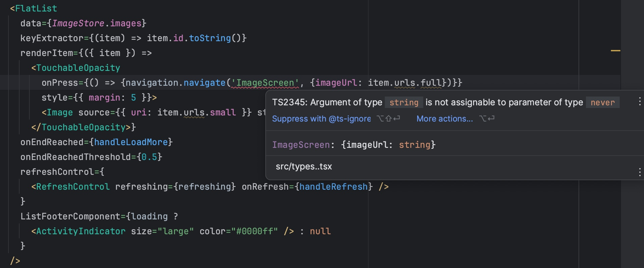Viewport: 644px width, 268px height.
Task: Click the imageUrl key in navigate params
Action: coord(336,83)
